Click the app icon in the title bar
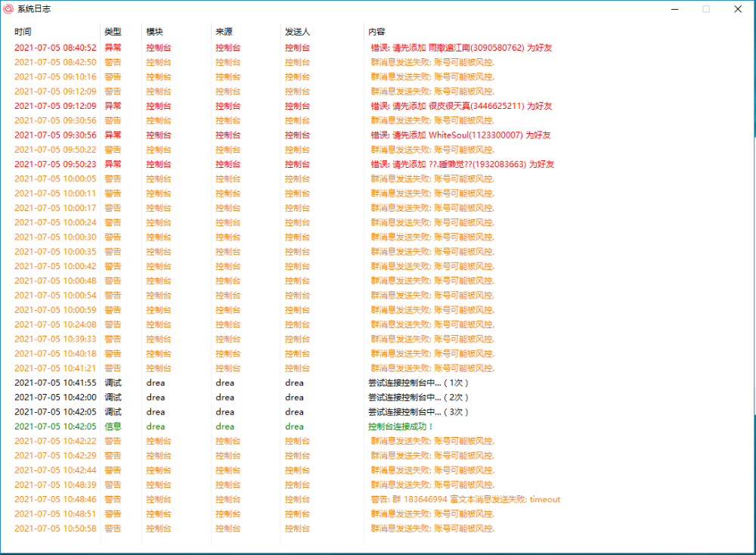 click(9, 9)
